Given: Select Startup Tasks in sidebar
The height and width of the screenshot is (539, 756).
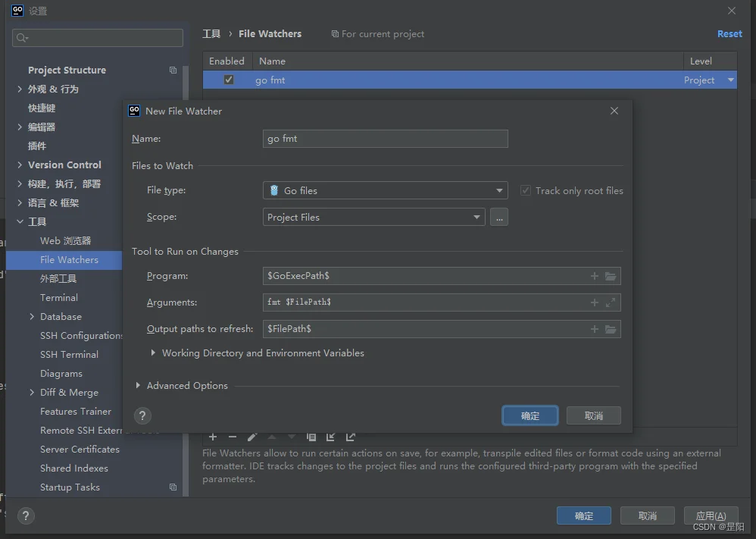Looking at the screenshot, I should [x=70, y=487].
